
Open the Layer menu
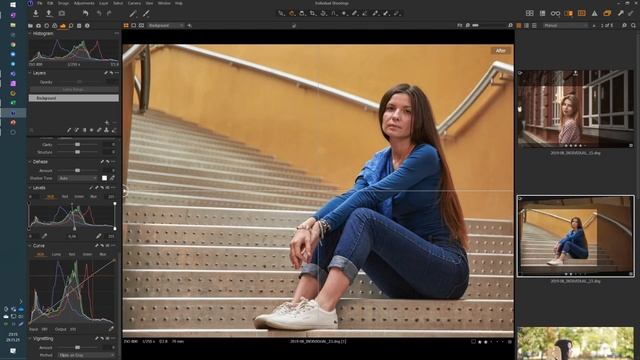click(x=104, y=3)
